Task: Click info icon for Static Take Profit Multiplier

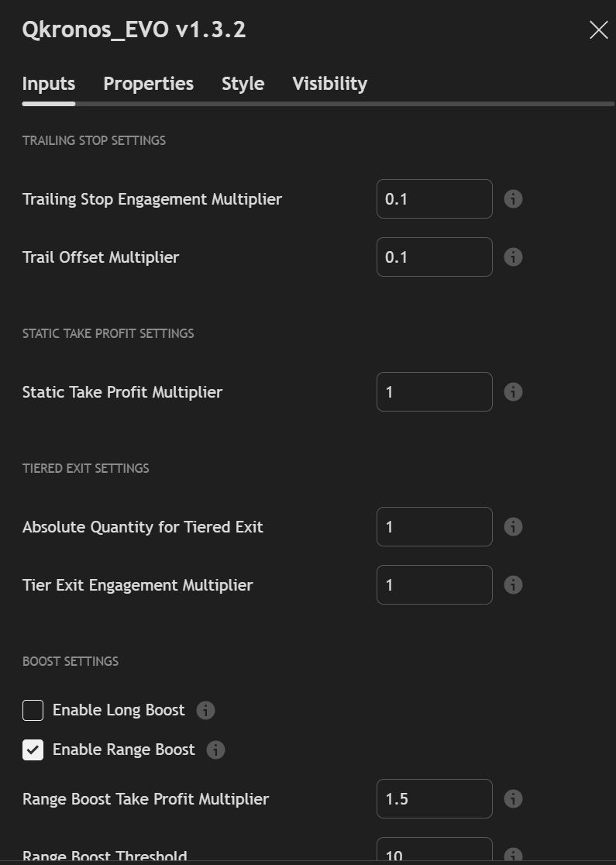Action: point(513,392)
